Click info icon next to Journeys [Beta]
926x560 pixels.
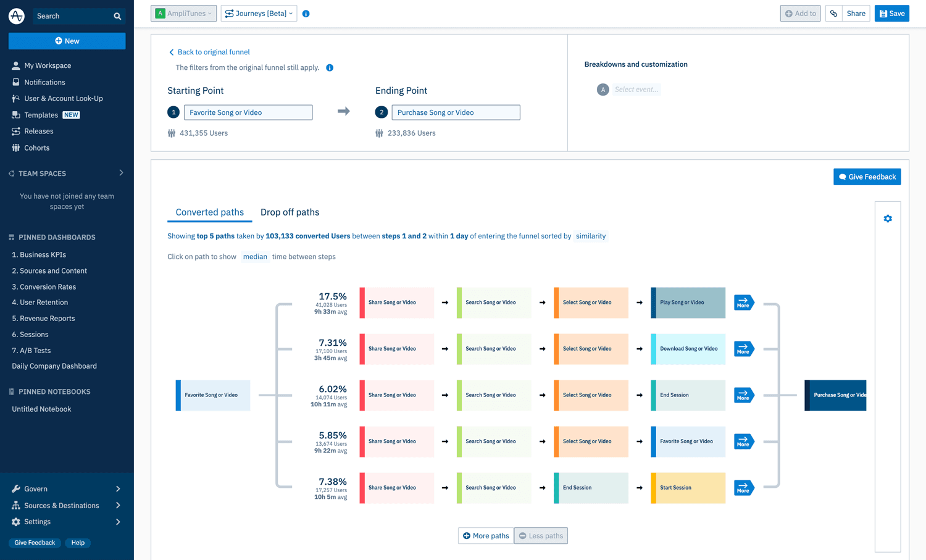[306, 12]
